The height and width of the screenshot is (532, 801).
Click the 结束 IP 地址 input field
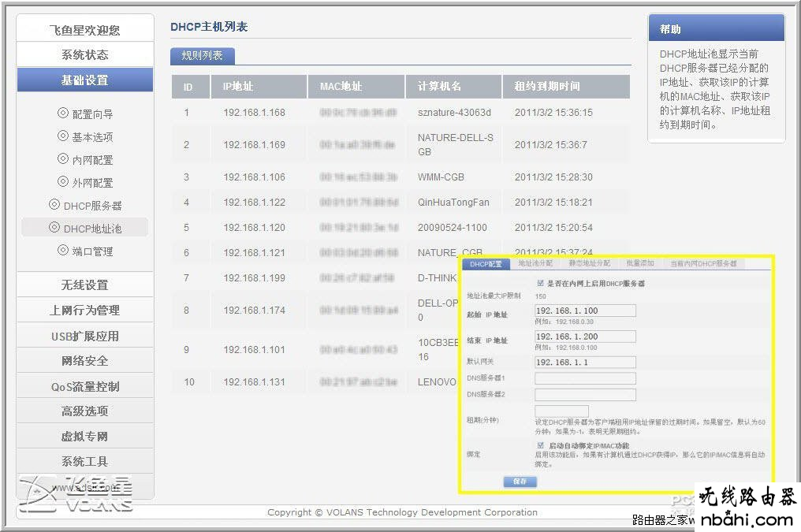click(x=586, y=337)
